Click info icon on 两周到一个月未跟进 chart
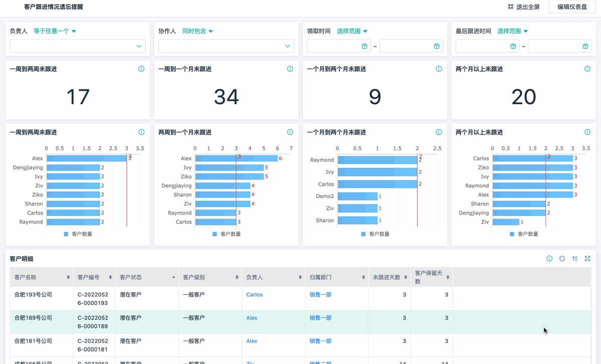This screenshot has height=364, width=601. pos(290,132)
